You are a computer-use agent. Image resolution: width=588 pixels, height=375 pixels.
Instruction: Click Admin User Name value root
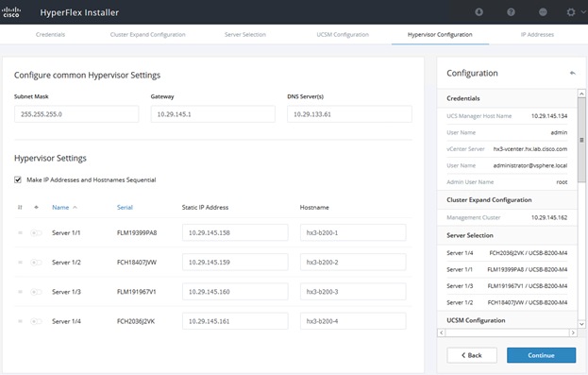pyautogui.click(x=562, y=182)
